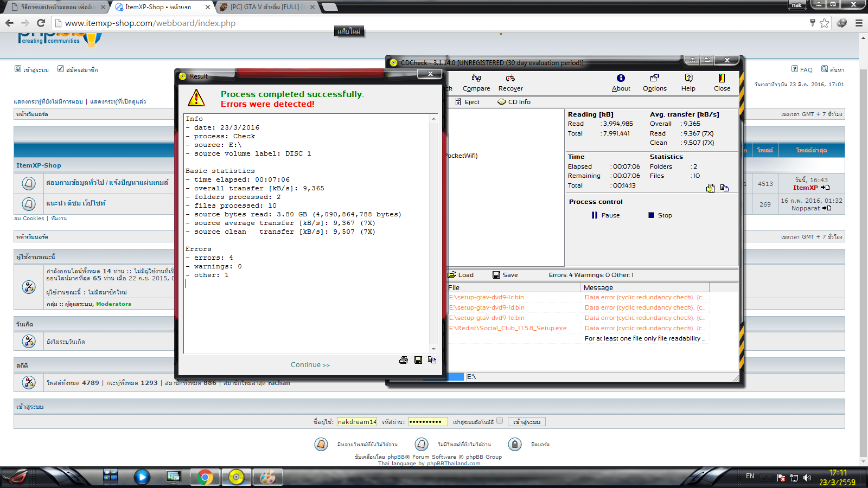
Task: Expand hidden system tray icons
Action: pos(766,477)
